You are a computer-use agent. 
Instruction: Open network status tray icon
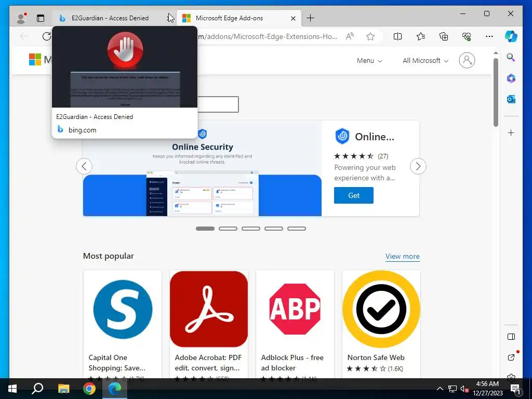tap(453, 389)
